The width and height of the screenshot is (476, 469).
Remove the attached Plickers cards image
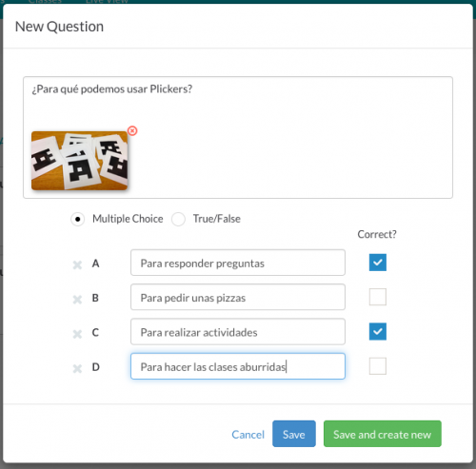point(132,130)
